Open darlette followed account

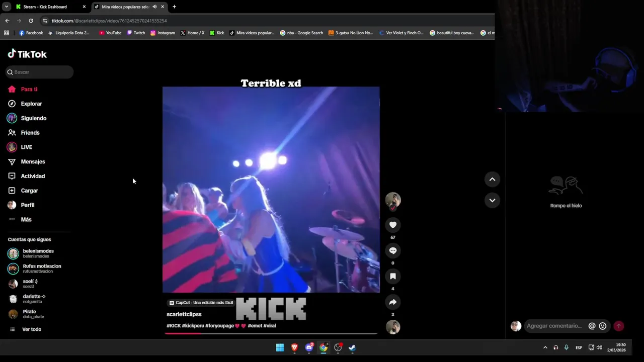tap(34, 299)
